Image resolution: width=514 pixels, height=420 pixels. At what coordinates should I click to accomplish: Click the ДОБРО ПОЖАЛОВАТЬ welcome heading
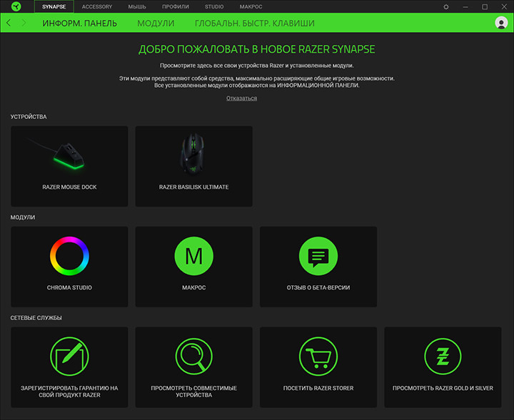(x=257, y=49)
